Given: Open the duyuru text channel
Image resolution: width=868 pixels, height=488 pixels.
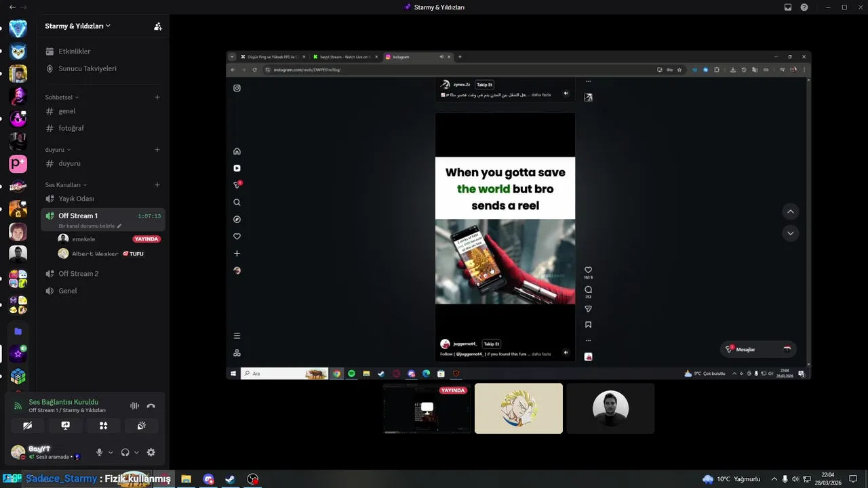Looking at the screenshot, I should coord(102,163).
